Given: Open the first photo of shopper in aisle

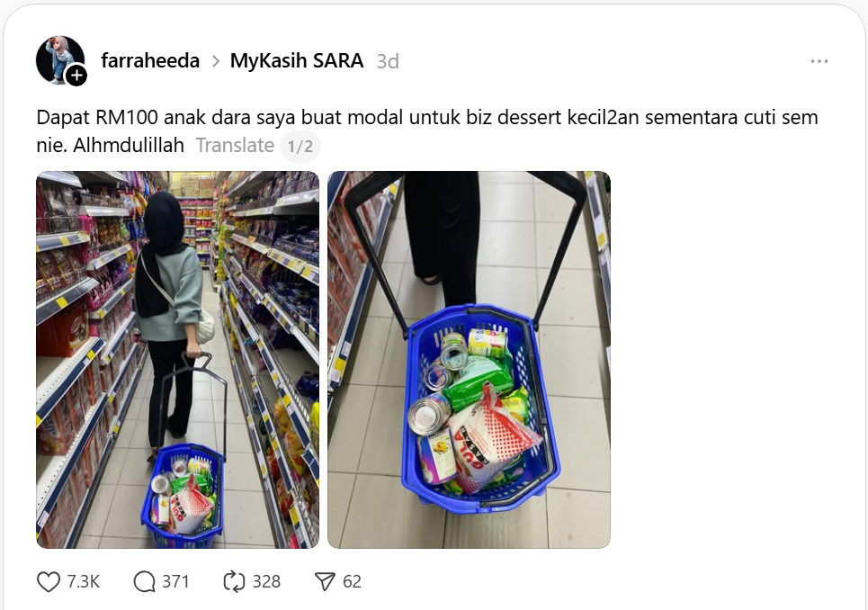Looking at the screenshot, I should click(178, 360).
